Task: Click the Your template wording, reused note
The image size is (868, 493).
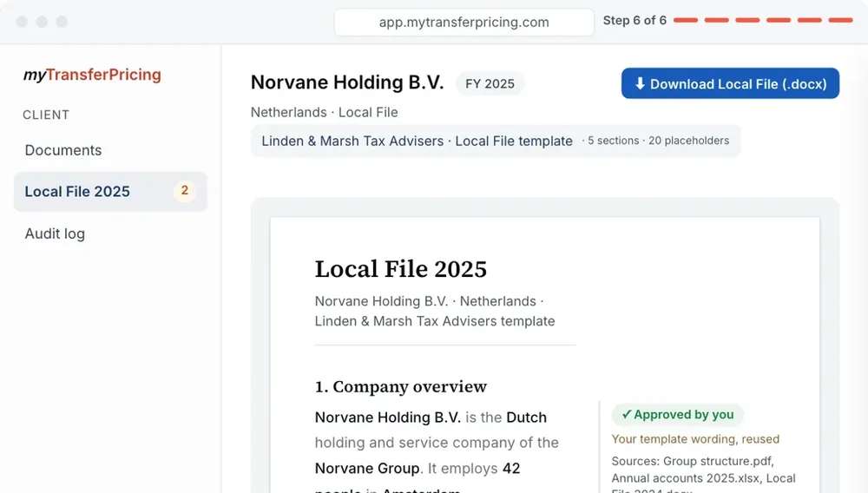Action: (695, 439)
